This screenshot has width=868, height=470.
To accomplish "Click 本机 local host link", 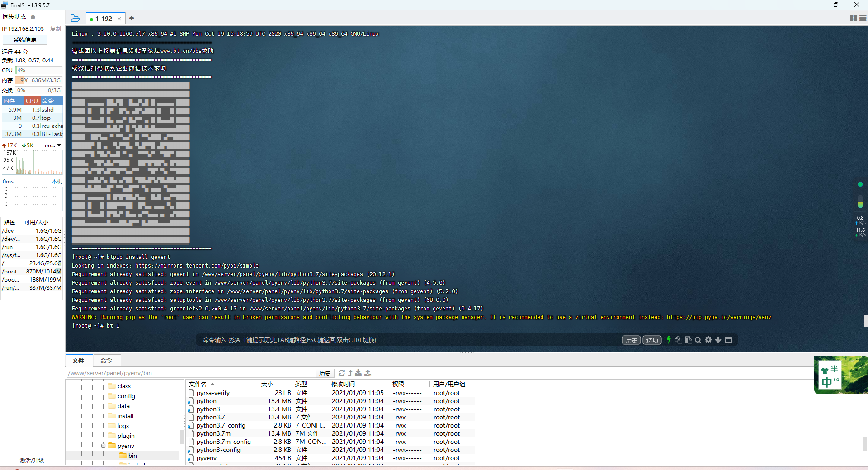I will tap(57, 181).
